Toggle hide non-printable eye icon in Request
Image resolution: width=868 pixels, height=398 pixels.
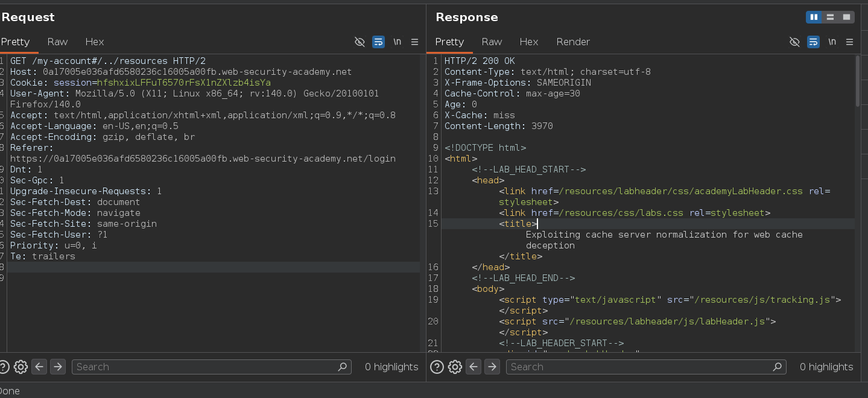coord(360,42)
